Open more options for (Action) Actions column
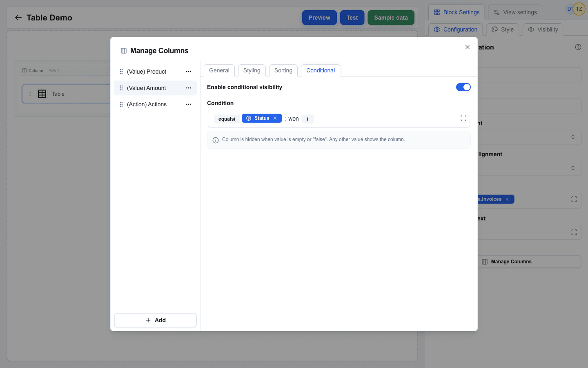 pyautogui.click(x=189, y=104)
